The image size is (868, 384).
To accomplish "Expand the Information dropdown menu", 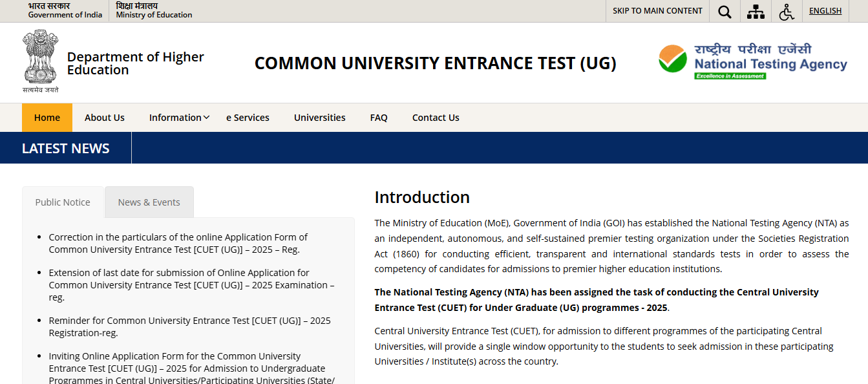I will (x=179, y=117).
